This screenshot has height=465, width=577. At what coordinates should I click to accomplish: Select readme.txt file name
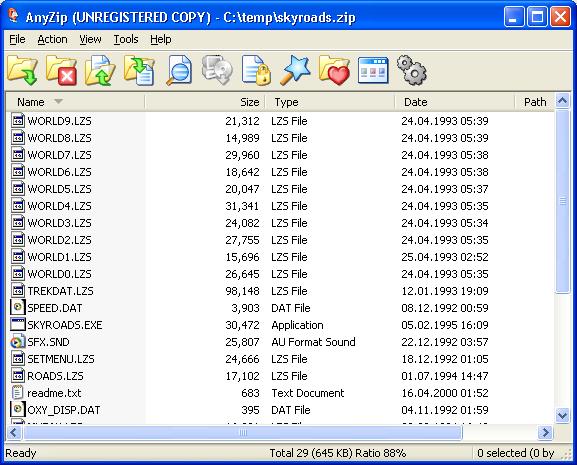(54, 393)
